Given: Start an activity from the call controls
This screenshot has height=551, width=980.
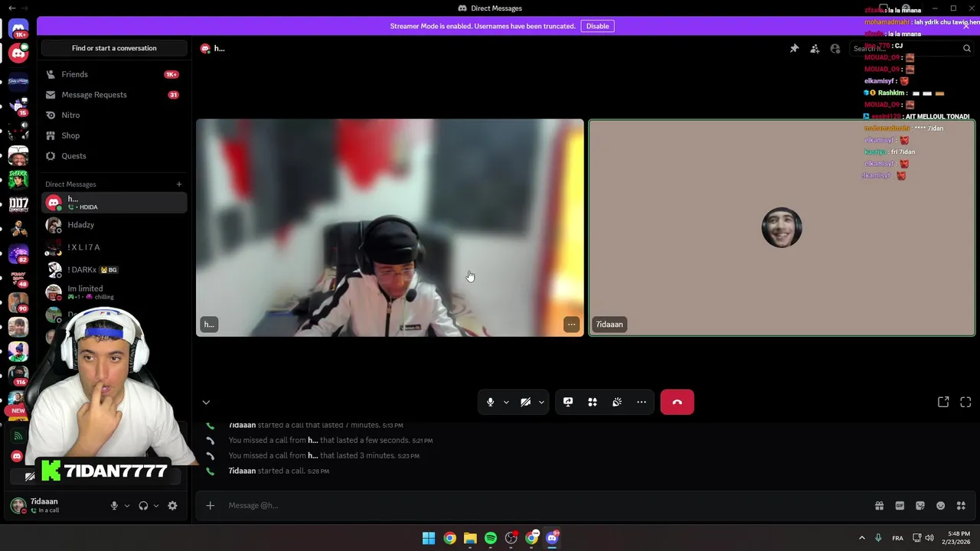Looking at the screenshot, I should [x=593, y=402].
